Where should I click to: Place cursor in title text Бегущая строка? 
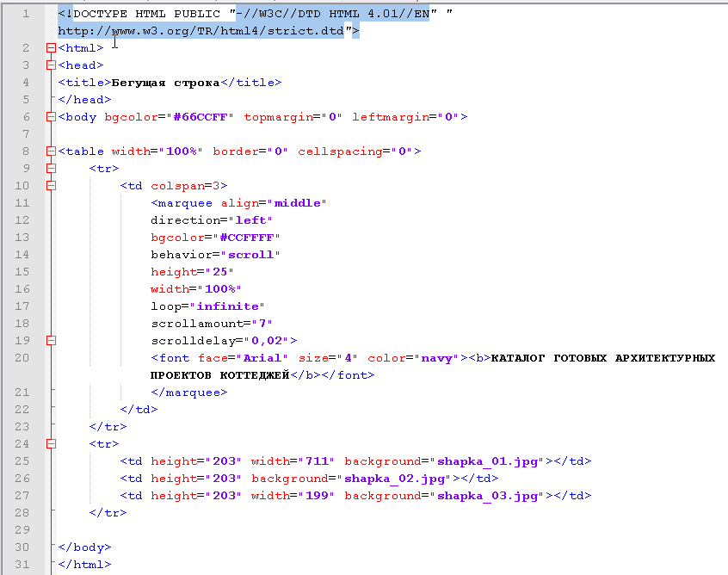pyautogui.click(x=165, y=83)
